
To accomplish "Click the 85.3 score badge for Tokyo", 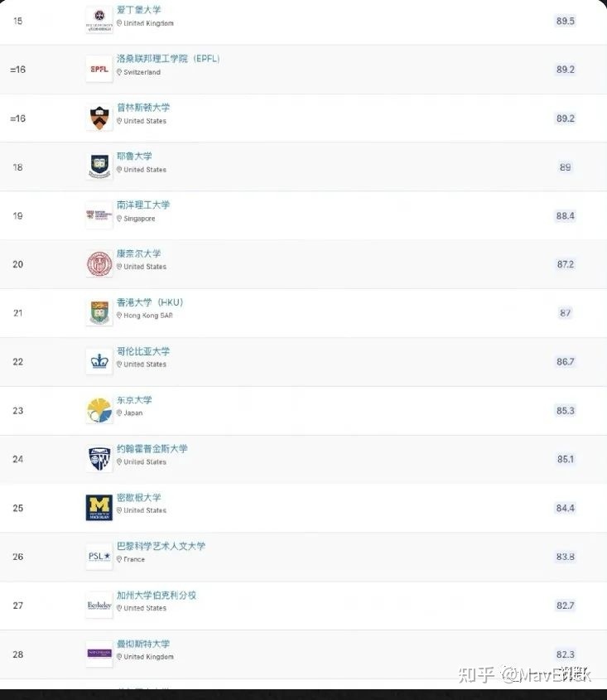I will click(x=566, y=411).
